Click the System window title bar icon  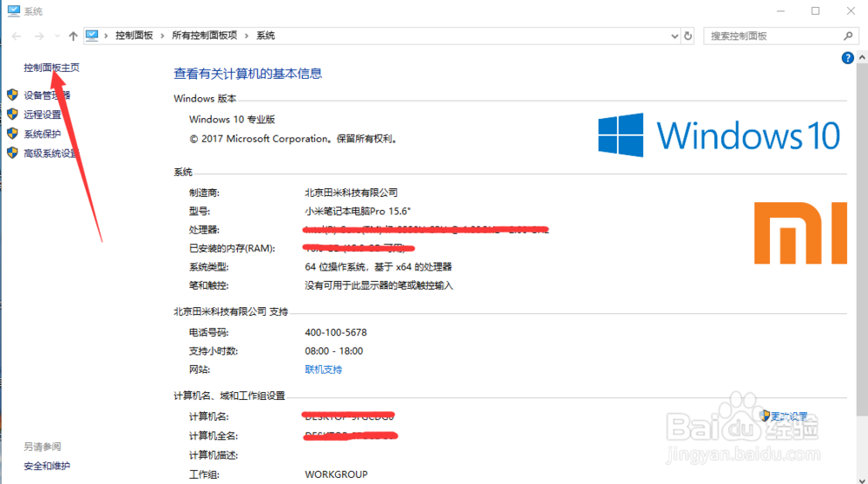(13, 11)
